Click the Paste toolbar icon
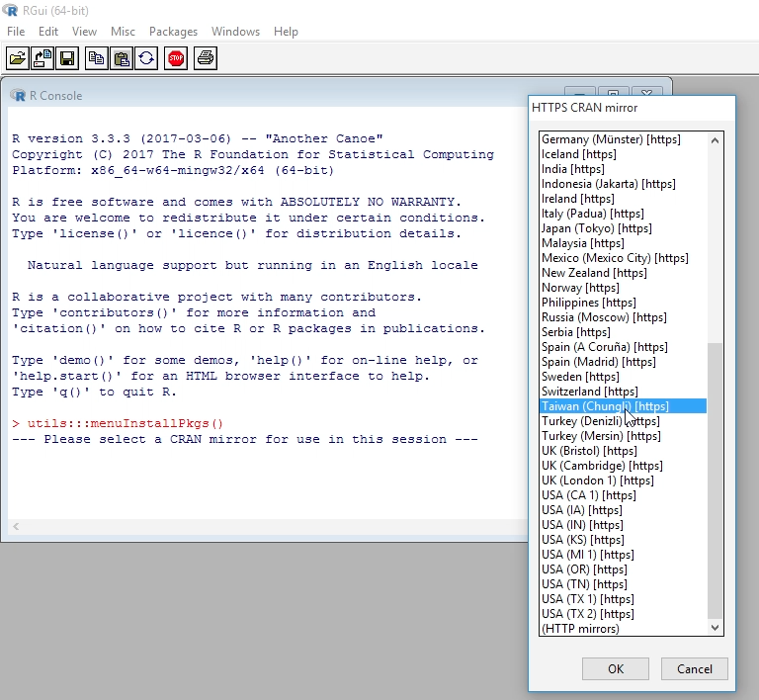The height and width of the screenshot is (700, 759). click(x=122, y=58)
